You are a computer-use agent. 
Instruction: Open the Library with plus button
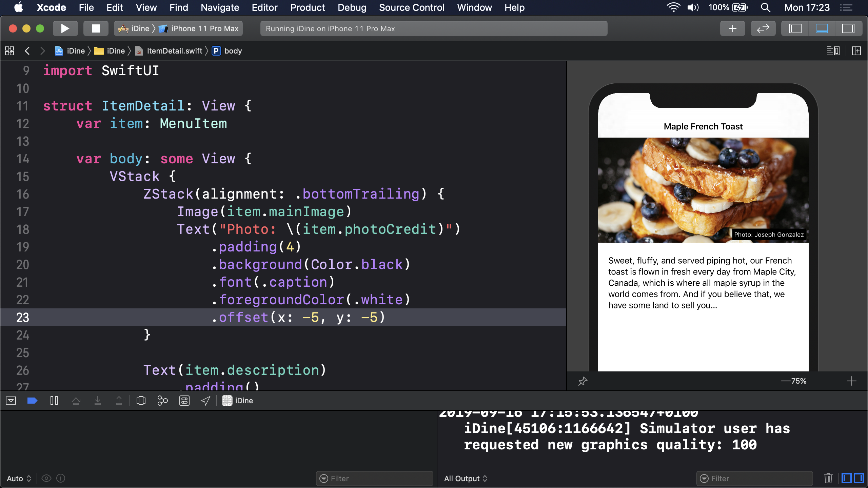point(732,28)
